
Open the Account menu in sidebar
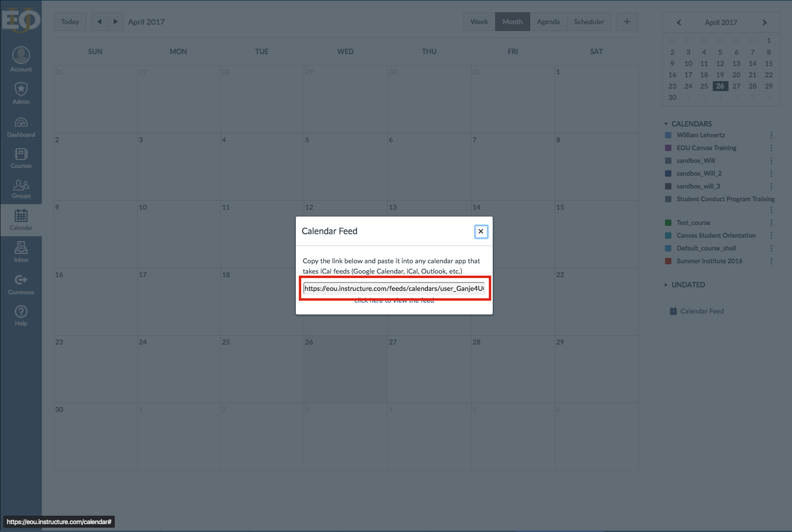pos(21,60)
